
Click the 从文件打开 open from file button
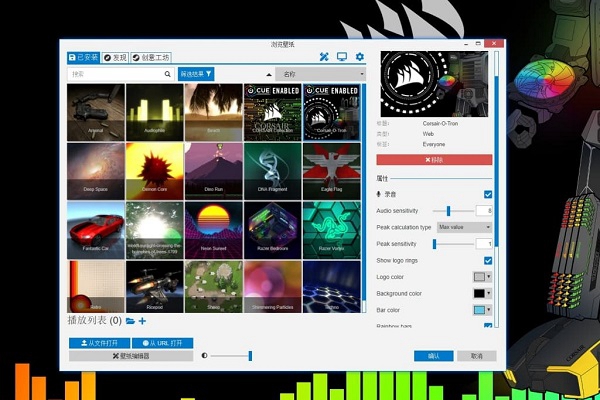(x=99, y=343)
